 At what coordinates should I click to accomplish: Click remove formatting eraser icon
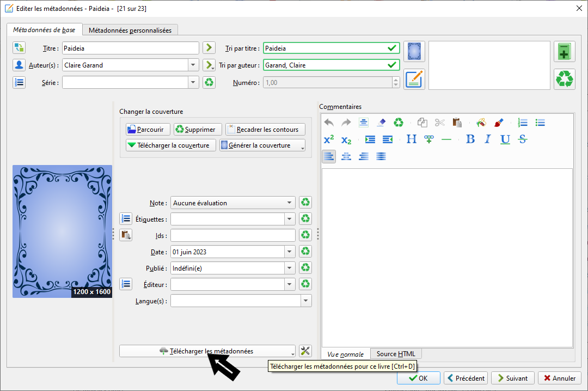(381, 123)
